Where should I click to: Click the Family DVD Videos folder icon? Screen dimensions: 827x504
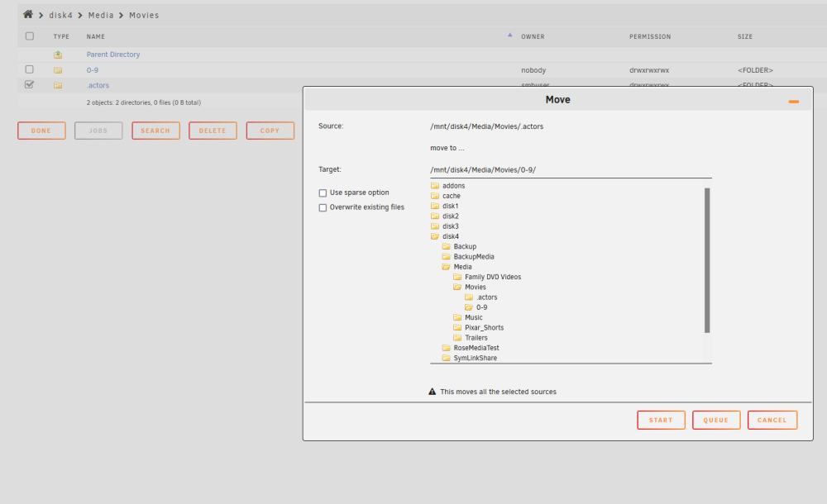(x=457, y=277)
